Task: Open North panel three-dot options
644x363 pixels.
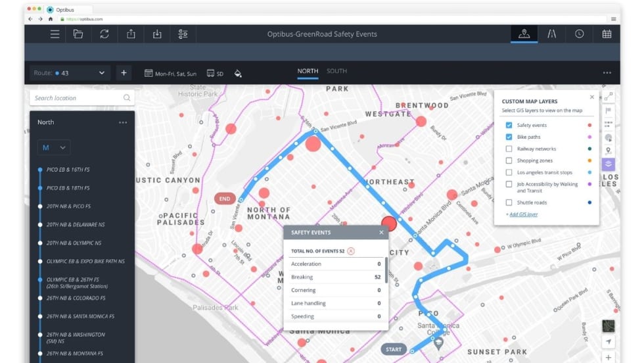Action: point(123,122)
